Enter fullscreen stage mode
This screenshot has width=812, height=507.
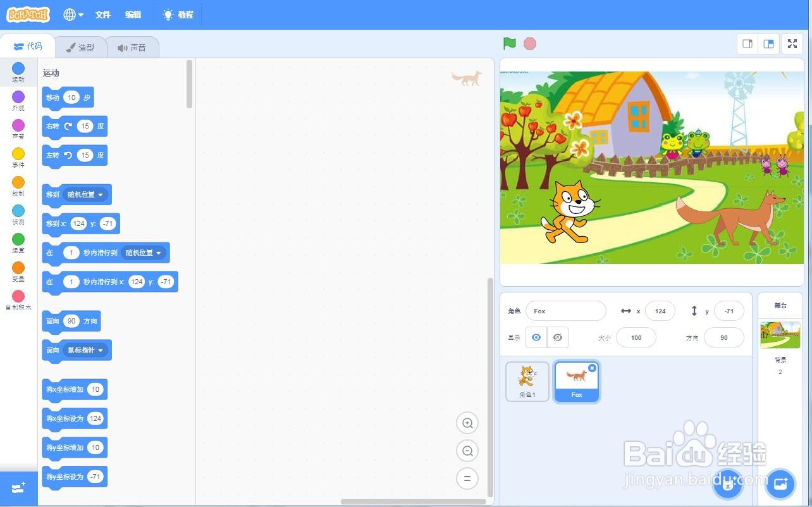[x=792, y=44]
